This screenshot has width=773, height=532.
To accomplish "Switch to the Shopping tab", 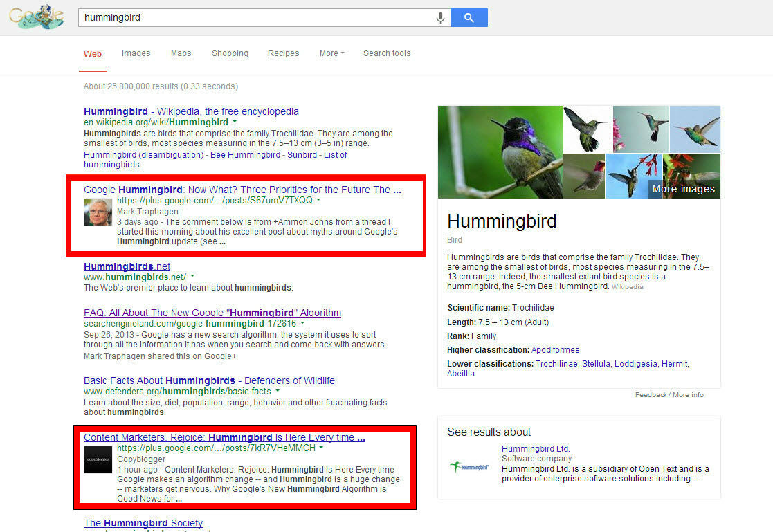I will (x=230, y=53).
